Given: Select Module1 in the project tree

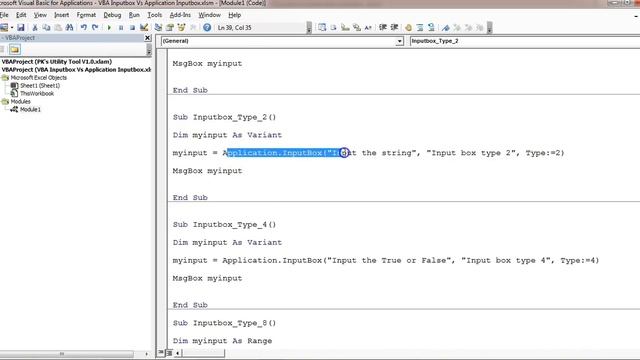Looking at the screenshot, I should point(30,109).
